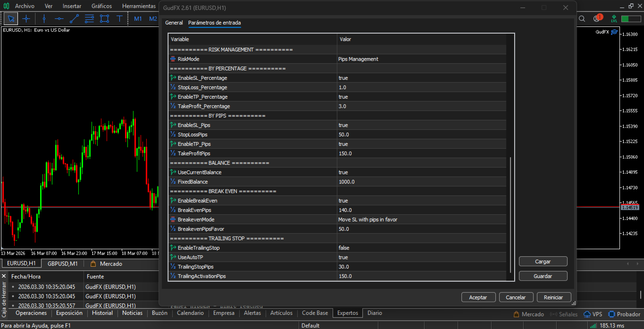Open RiskMode Pips Management dropdown
644x329 pixels.
[420, 59]
